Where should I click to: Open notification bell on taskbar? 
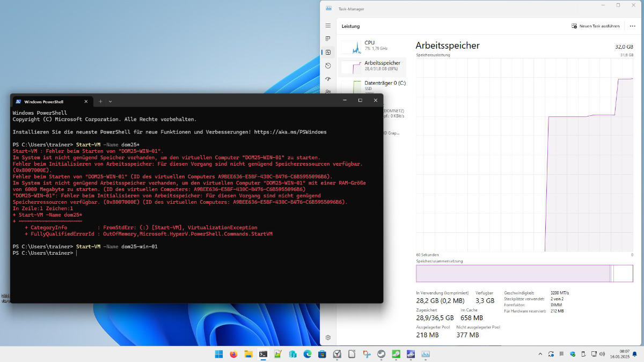(634, 354)
